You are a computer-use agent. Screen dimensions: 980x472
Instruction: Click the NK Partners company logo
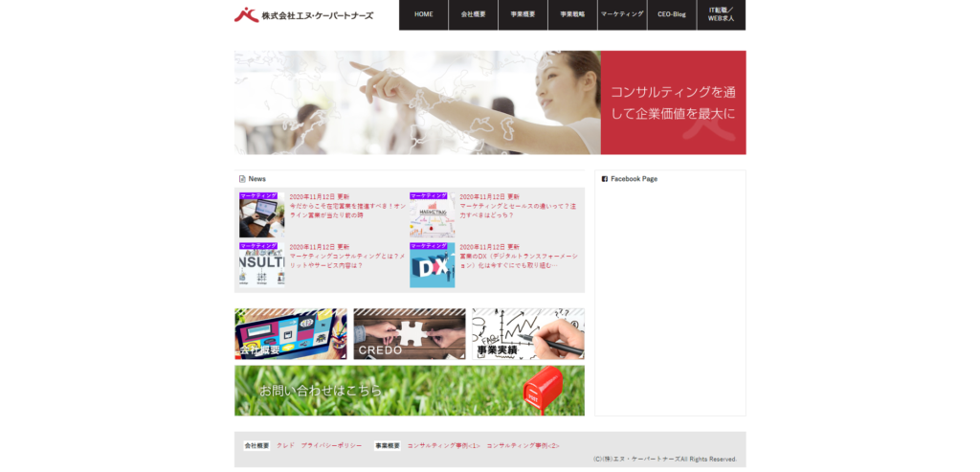[x=303, y=15]
